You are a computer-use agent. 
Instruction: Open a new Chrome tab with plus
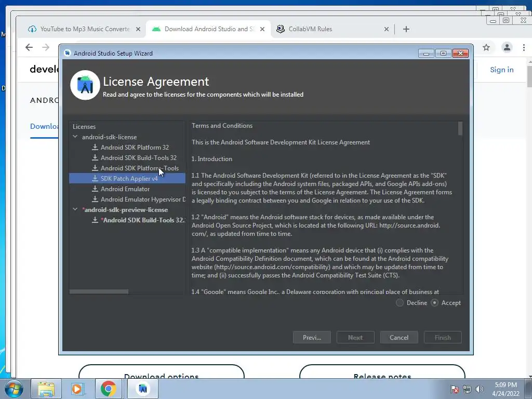point(406,29)
